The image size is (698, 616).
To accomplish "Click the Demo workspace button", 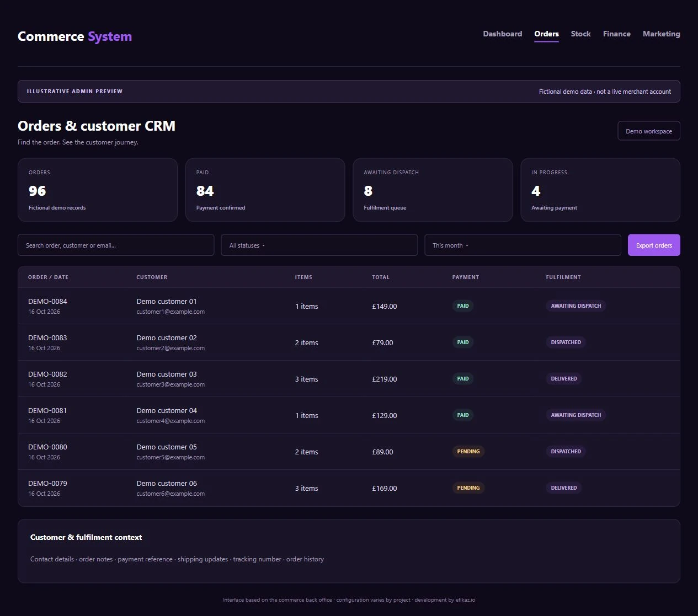I will tap(649, 131).
